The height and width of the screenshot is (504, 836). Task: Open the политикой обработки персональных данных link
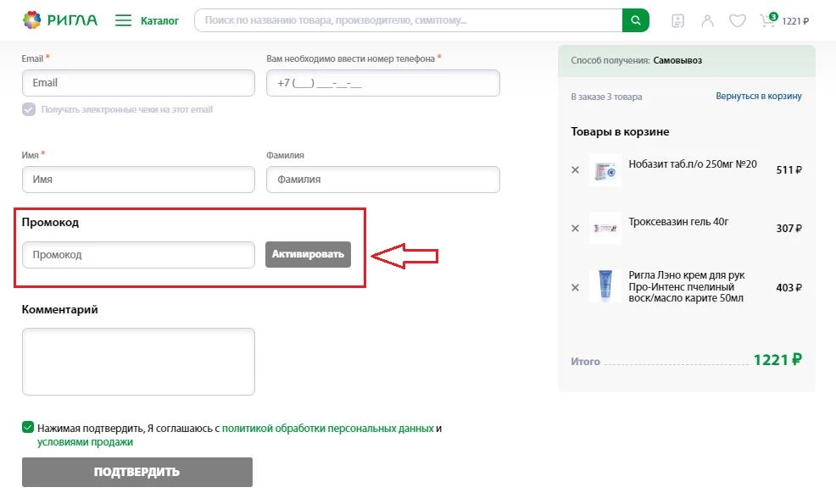point(327,429)
